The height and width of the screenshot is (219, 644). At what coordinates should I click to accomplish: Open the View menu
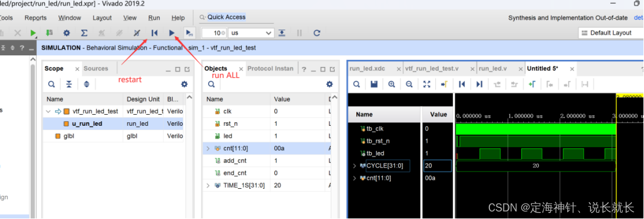130,17
